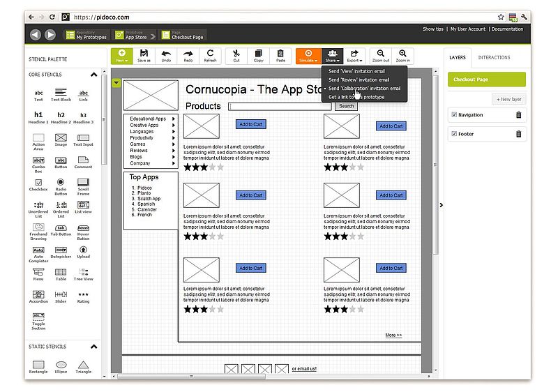Select the Text stencil

[x=38, y=96]
